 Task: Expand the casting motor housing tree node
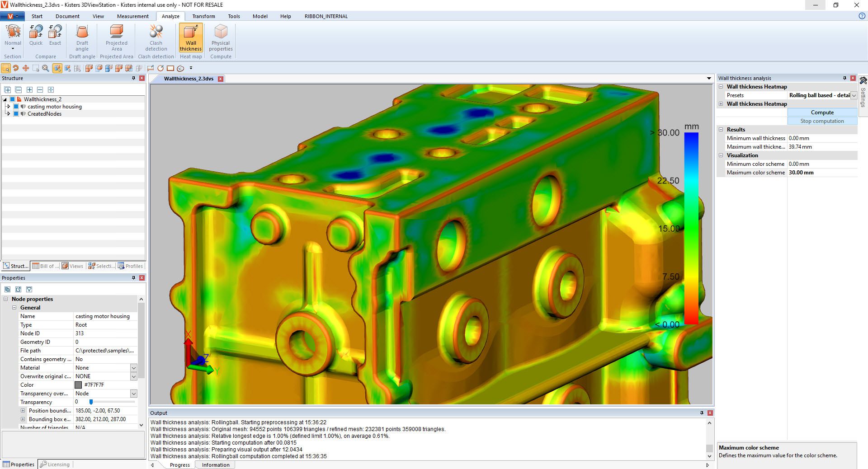(x=8, y=107)
